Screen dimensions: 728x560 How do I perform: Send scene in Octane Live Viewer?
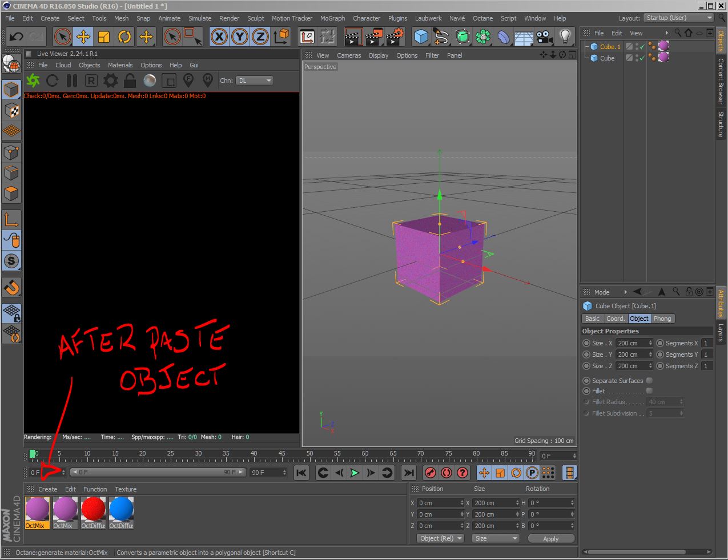coord(33,80)
